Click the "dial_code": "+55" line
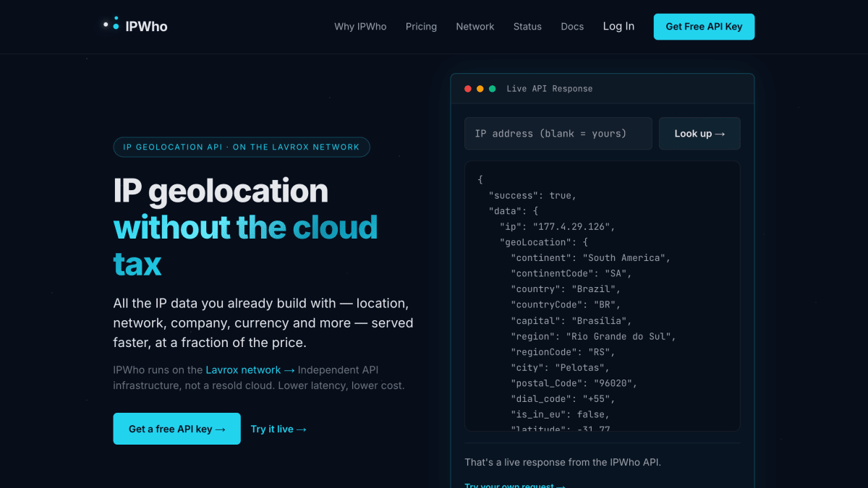 click(563, 399)
